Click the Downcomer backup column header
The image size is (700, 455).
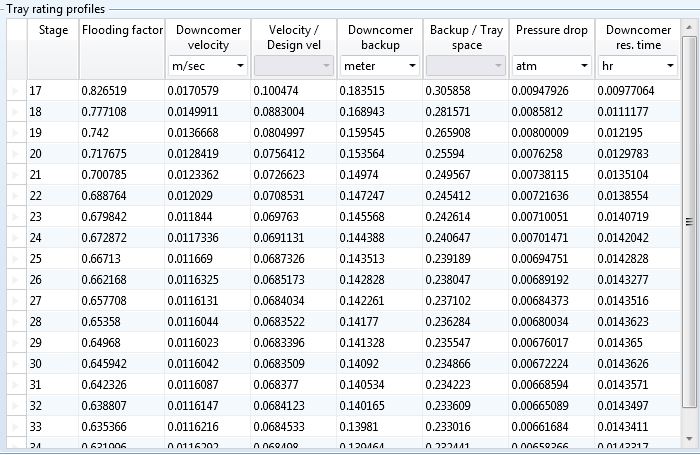(380, 37)
